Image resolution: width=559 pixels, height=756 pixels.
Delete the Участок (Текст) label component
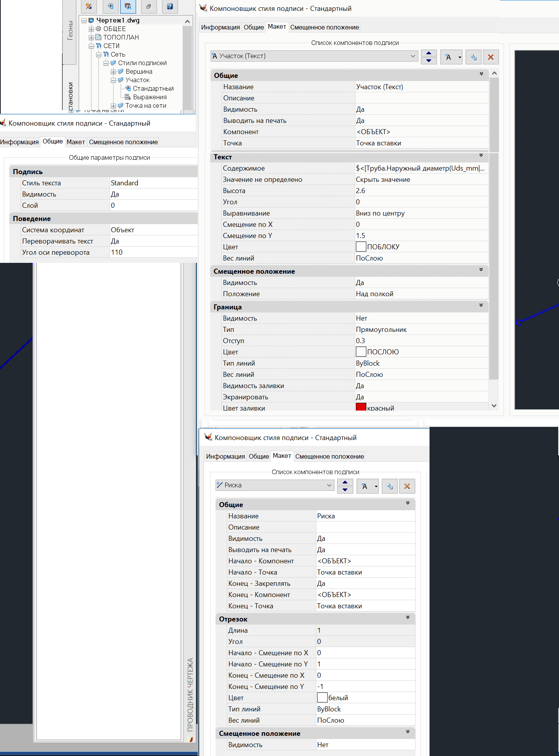coord(490,57)
